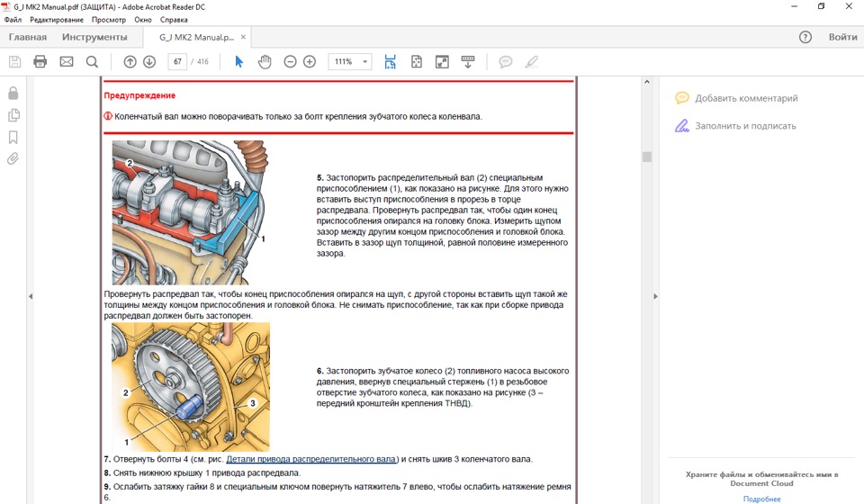Fit one full page to window
This screenshot has width=864, height=504.
click(417, 62)
